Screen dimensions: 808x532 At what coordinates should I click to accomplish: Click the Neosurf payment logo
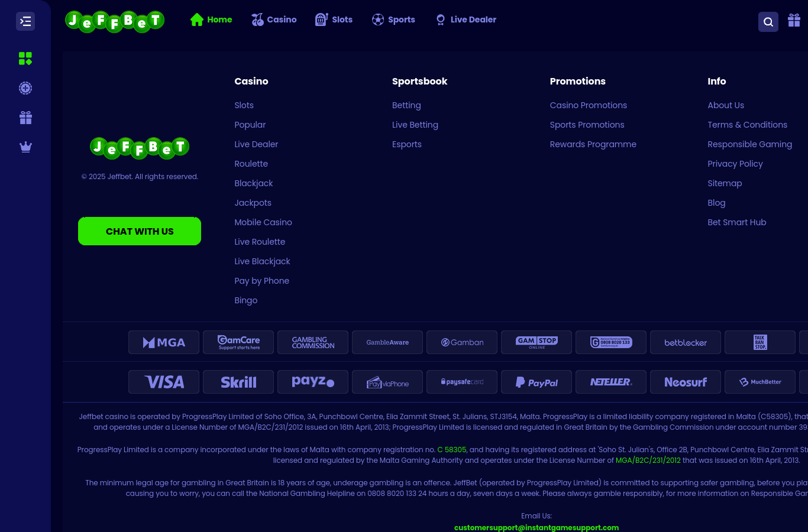686,382
